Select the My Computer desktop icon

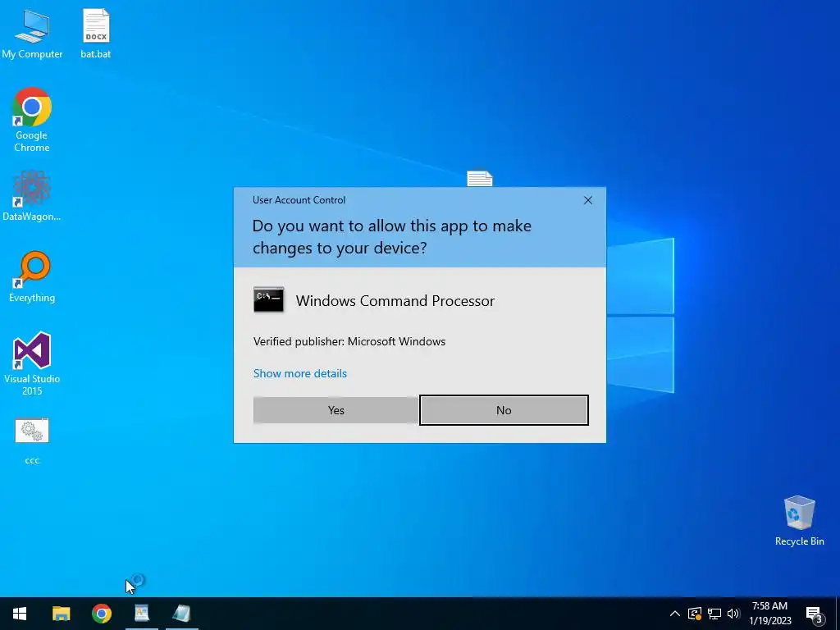[32, 33]
